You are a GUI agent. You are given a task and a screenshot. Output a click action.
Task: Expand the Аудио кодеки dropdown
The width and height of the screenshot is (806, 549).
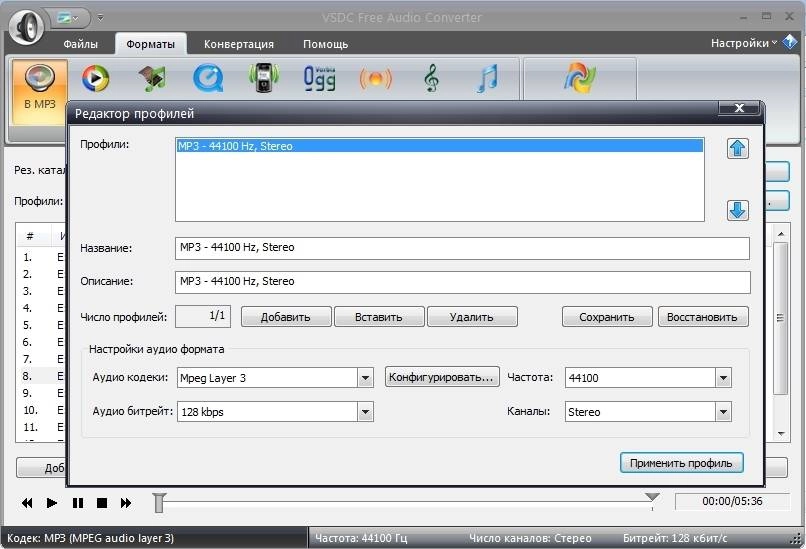(x=365, y=378)
